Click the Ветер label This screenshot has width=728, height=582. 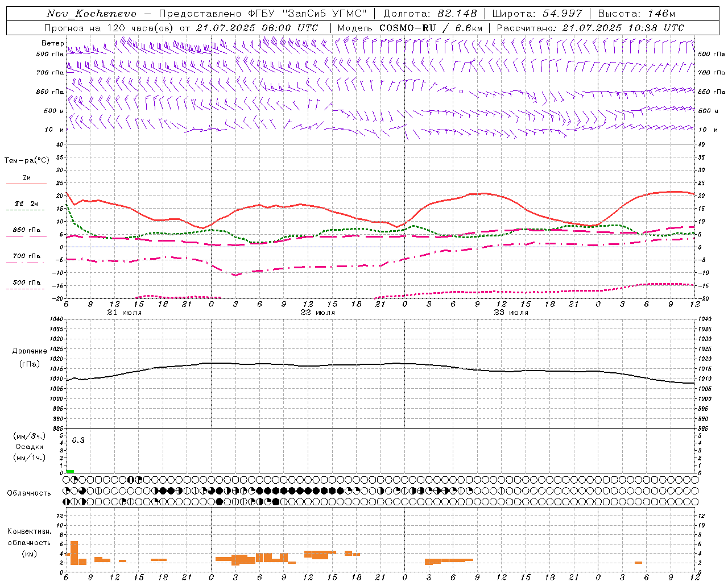52,43
